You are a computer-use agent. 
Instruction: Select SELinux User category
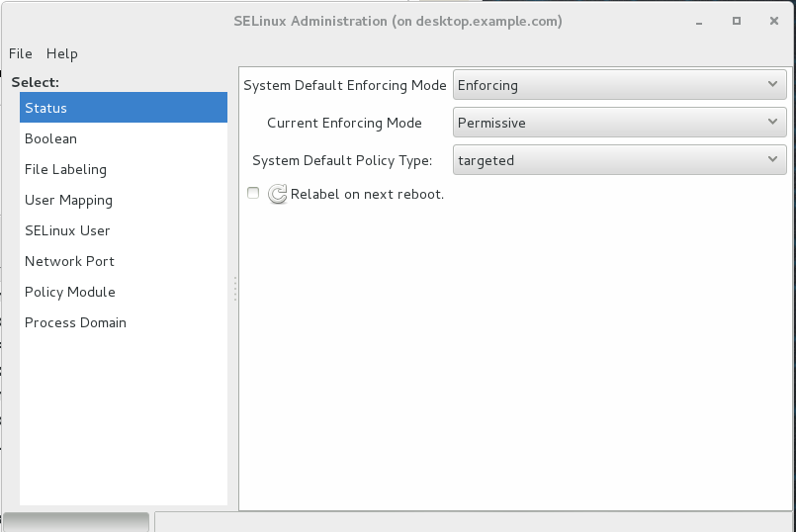pyautogui.click(x=124, y=230)
